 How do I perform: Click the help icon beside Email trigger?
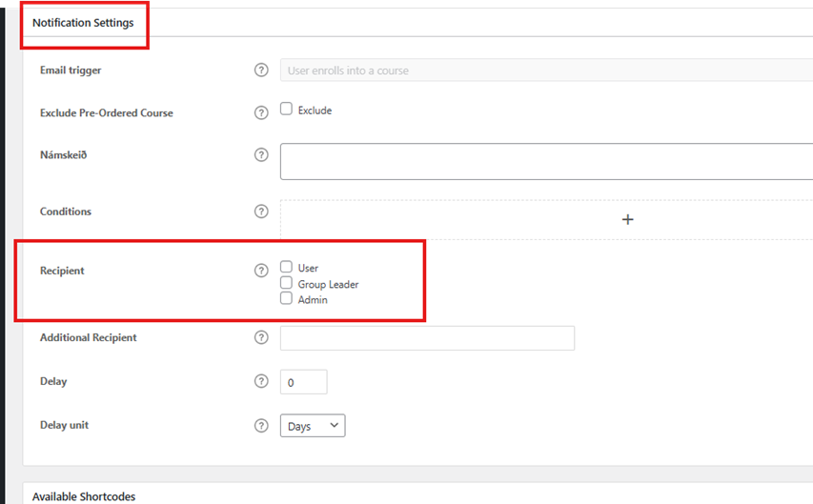click(261, 71)
